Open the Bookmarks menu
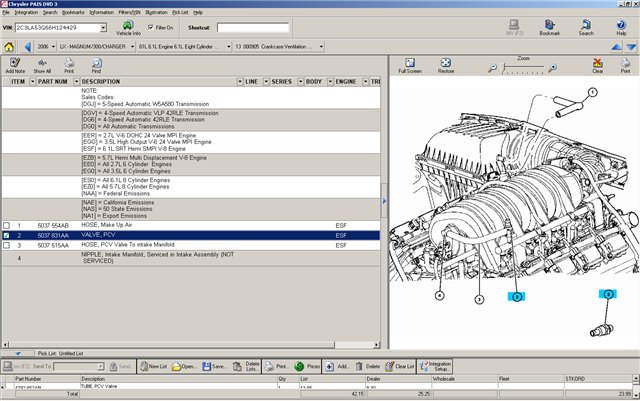The height and width of the screenshot is (401, 640). (x=73, y=13)
